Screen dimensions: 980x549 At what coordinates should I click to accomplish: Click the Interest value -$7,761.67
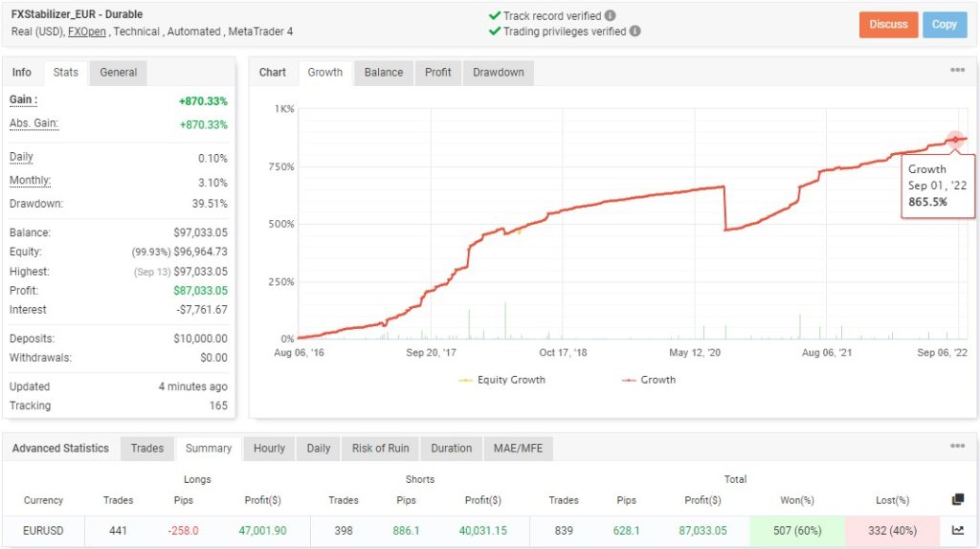coord(202,310)
